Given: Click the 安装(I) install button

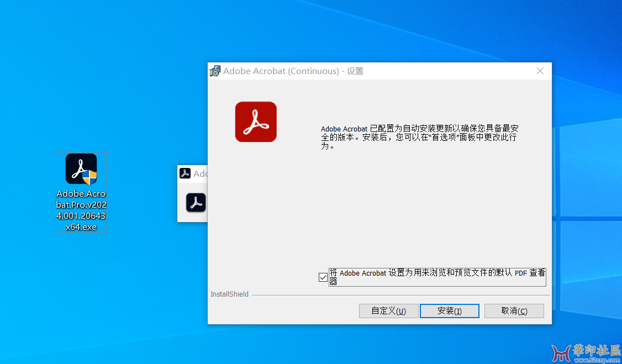Looking at the screenshot, I should (450, 311).
